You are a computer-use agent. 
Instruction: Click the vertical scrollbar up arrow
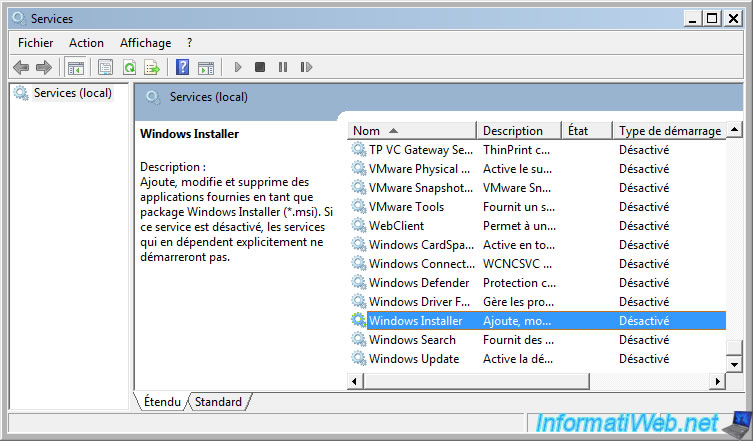pyautogui.click(x=734, y=130)
